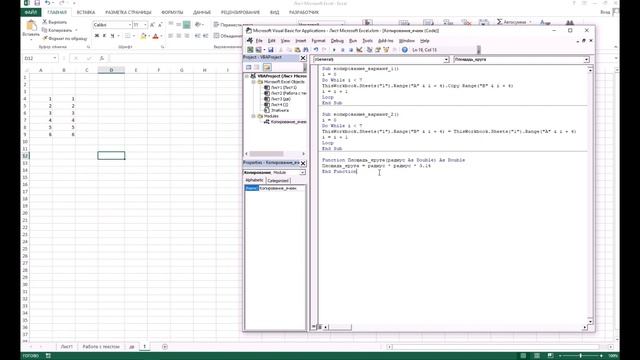Click View Object icon in Project panel
Viewport: 640px width, 360px height.
[x=257, y=67]
